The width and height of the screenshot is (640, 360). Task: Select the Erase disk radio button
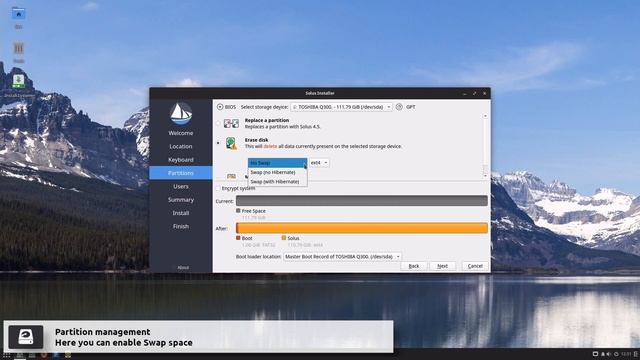click(x=218, y=143)
